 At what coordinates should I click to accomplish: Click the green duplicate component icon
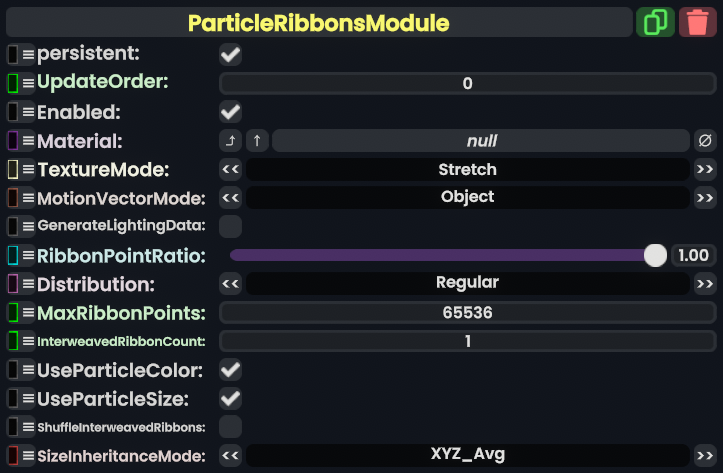[x=655, y=22]
